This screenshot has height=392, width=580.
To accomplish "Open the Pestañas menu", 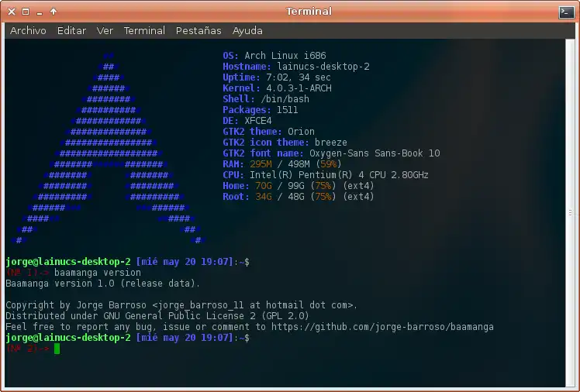I will 199,31.
